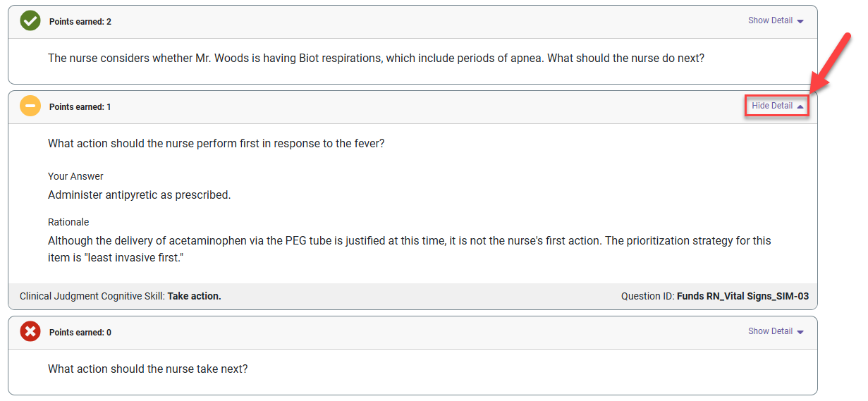Click the green checkmark correct-answer icon

30,21
